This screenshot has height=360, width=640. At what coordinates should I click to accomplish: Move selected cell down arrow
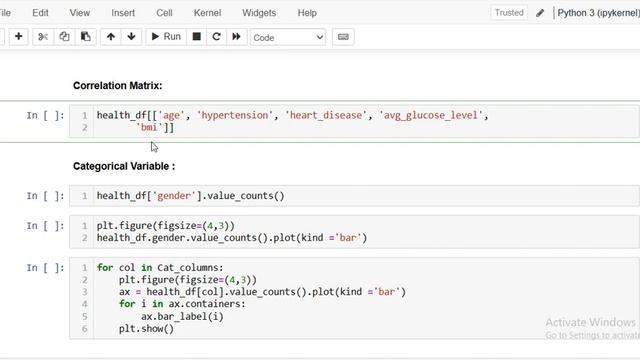click(x=131, y=37)
